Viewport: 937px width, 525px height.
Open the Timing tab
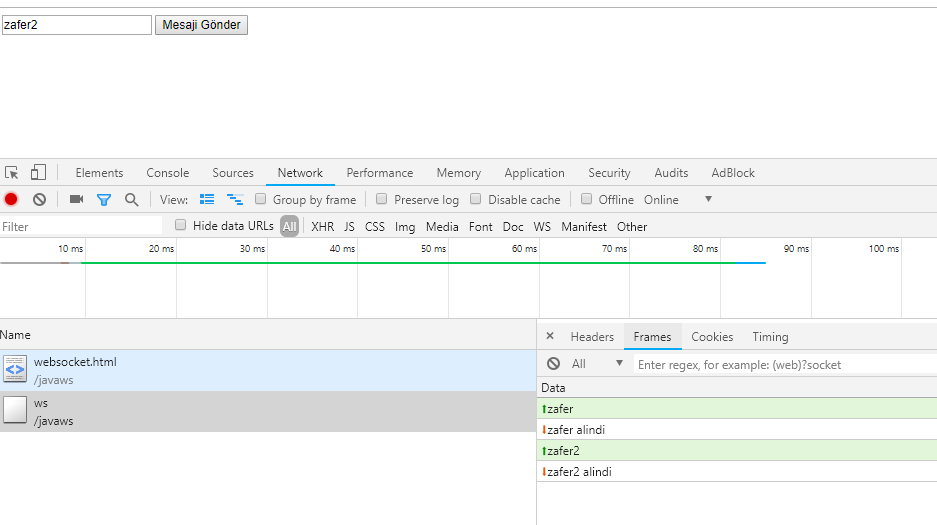[x=770, y=337]
